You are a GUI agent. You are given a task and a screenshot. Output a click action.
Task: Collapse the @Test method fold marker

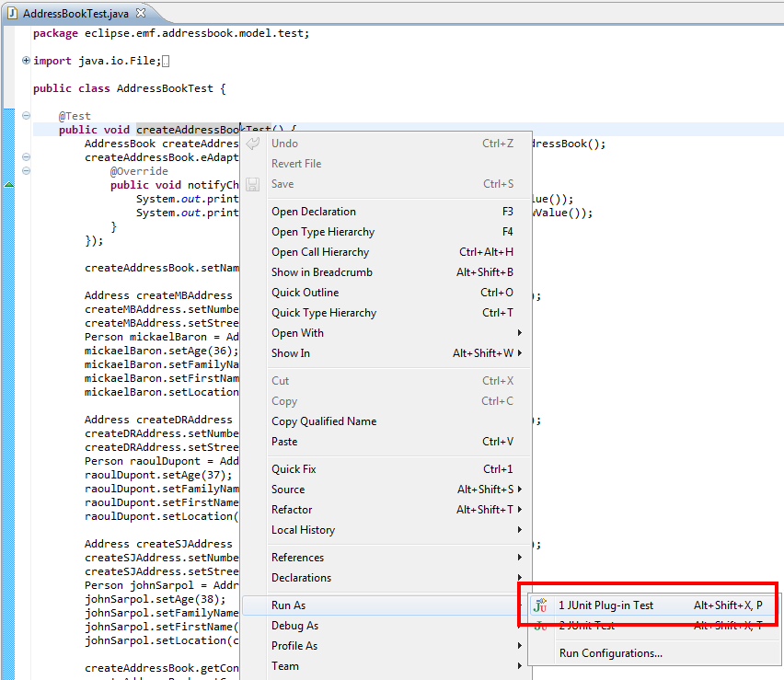(26, 116)
